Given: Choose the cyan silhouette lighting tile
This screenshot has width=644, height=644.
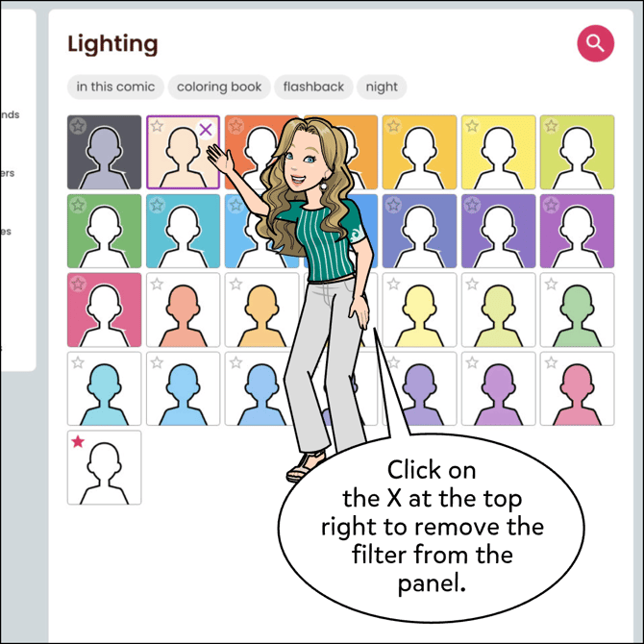Looking at the screenshot, I should [105, 388].
